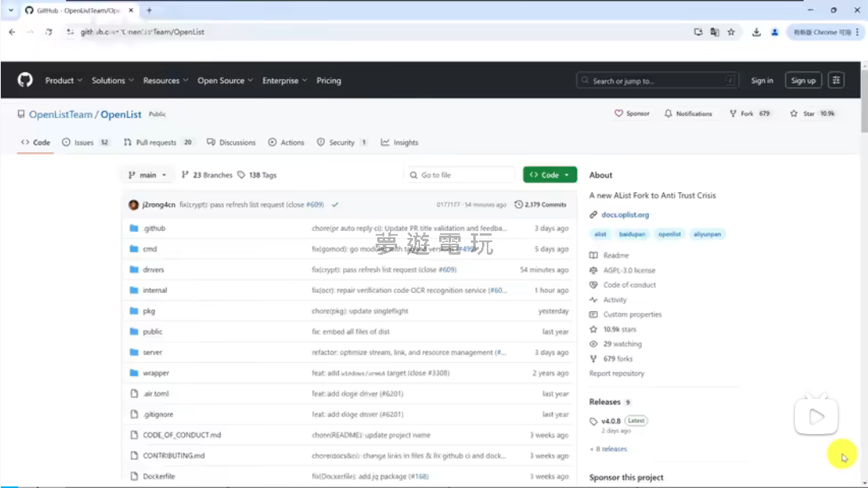Switch to the Issues tab
This screenshot has height=488, width=868.
(x=83, y=143)
